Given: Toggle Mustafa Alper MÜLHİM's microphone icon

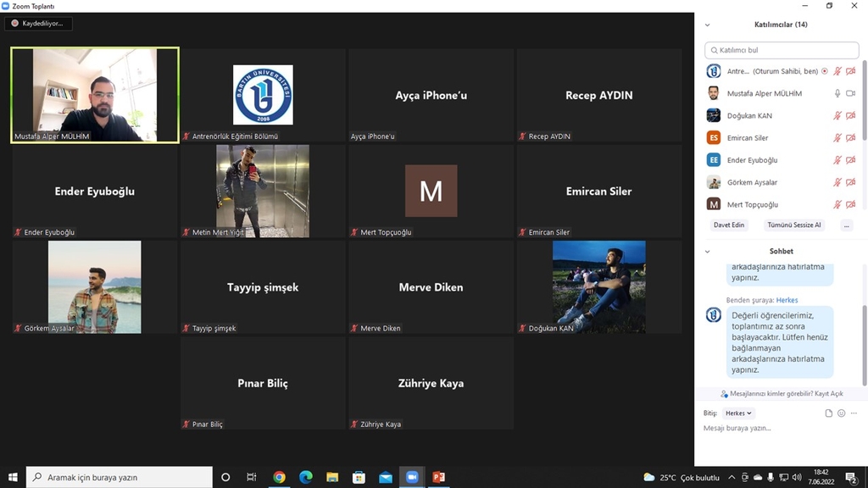Looking at the screenshot, I should click(837, 94).
